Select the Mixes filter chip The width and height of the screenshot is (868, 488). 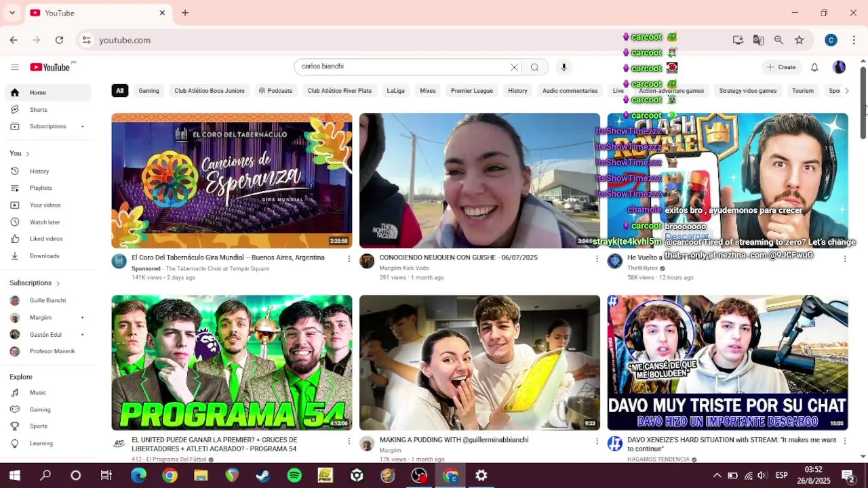click(427, 91)
